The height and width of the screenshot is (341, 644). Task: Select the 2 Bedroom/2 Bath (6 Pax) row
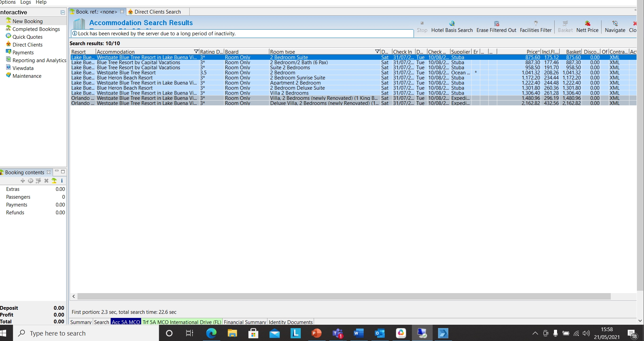pyautogui.click(x=353, y=62)
